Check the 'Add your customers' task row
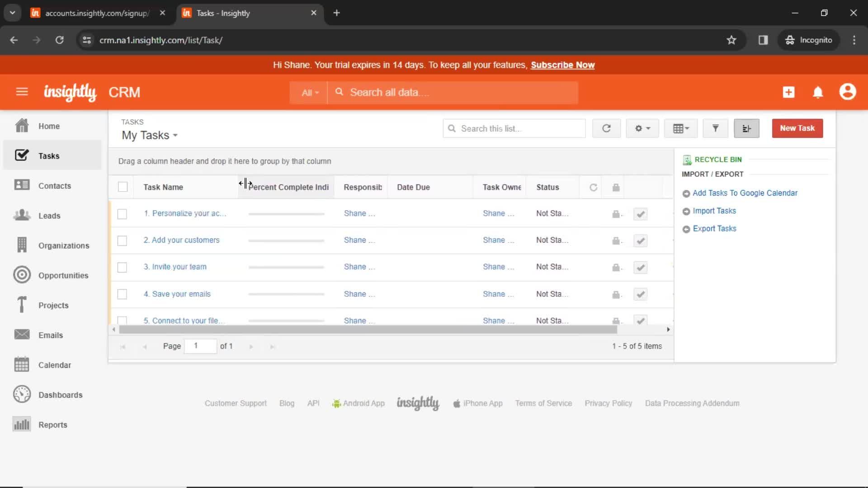Viewport: 868px width, 488px height. [x=122, y=240]
